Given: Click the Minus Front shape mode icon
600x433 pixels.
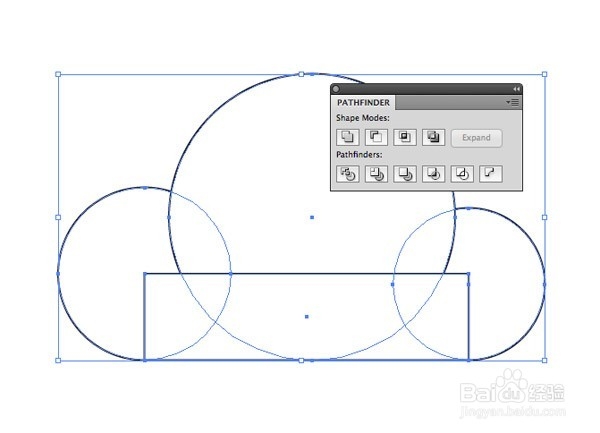Looking at the screenshot, I should click(x=376, y=137).
